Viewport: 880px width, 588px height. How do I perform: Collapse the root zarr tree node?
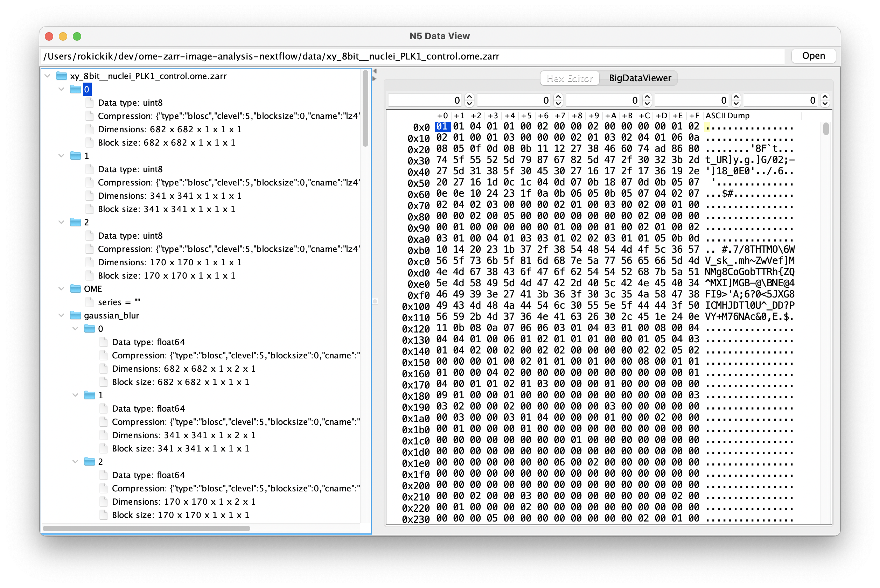[x=48, y=76]
